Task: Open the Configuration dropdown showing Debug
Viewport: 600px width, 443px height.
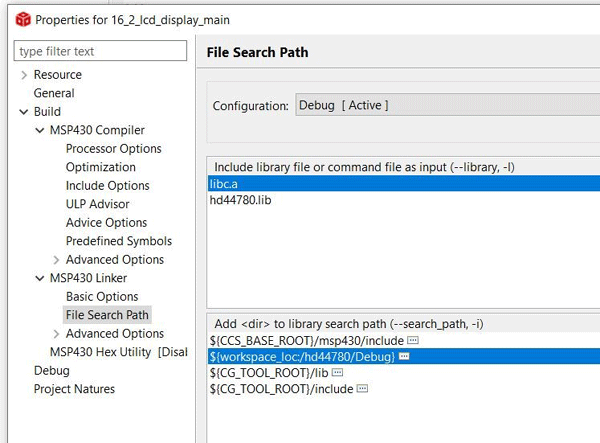Action: pyautogui.click(x=445, y=106)
